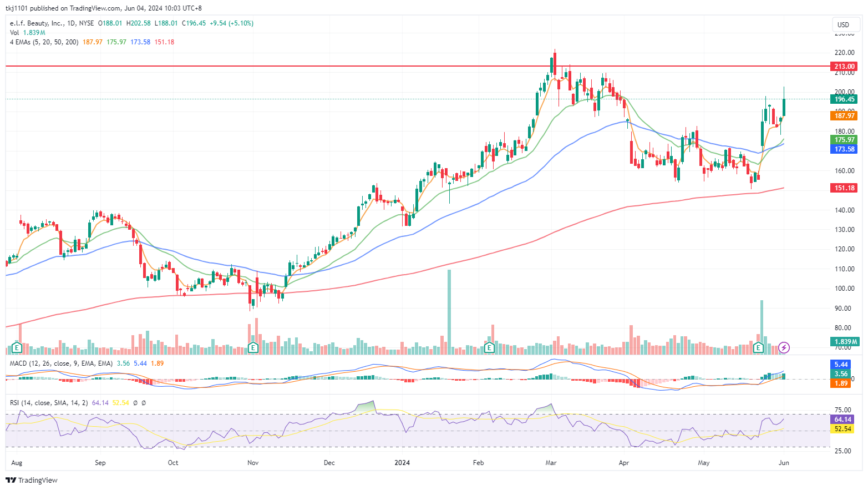Click the red 213.00 price line label
The image size is (868, 490).
[844, 66]
